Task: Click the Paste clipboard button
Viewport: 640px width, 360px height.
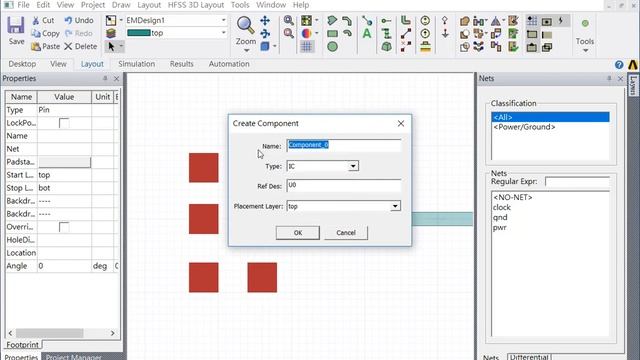Action: pos(46,47)
